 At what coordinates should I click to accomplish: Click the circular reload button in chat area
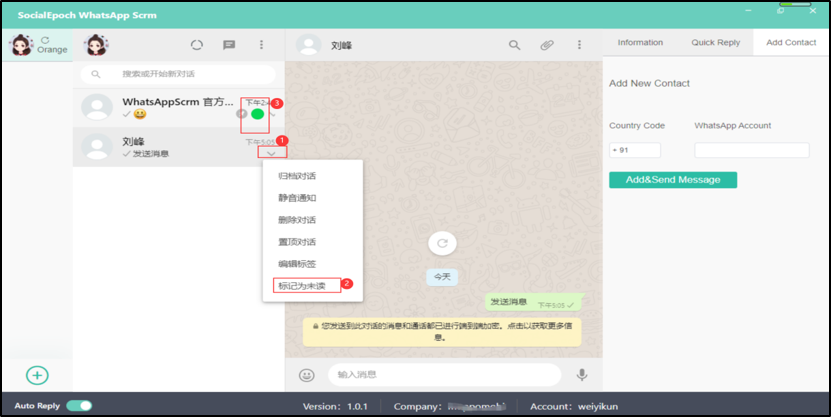(442, 243)
